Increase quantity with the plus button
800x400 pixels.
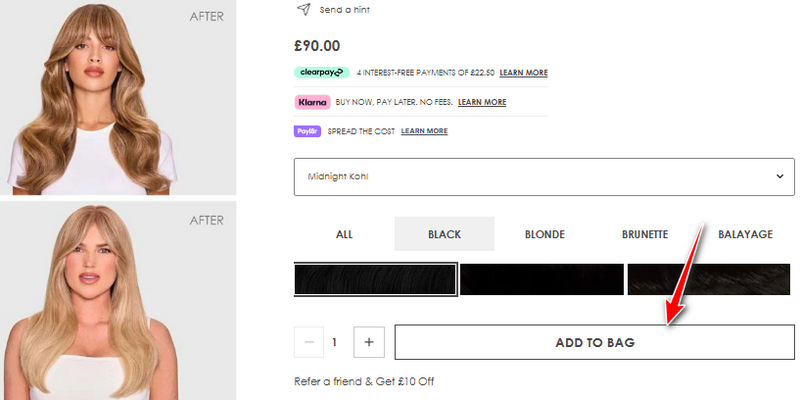pos(369,342)
